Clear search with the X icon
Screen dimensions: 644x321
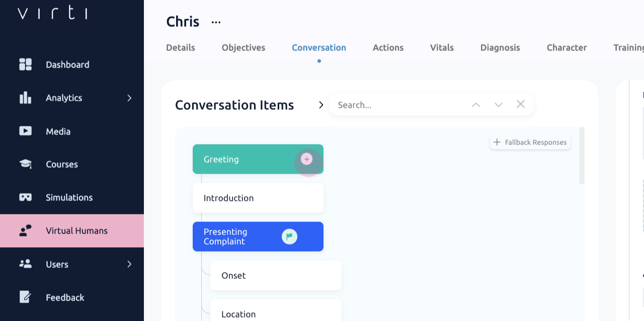tap(521, 104)
